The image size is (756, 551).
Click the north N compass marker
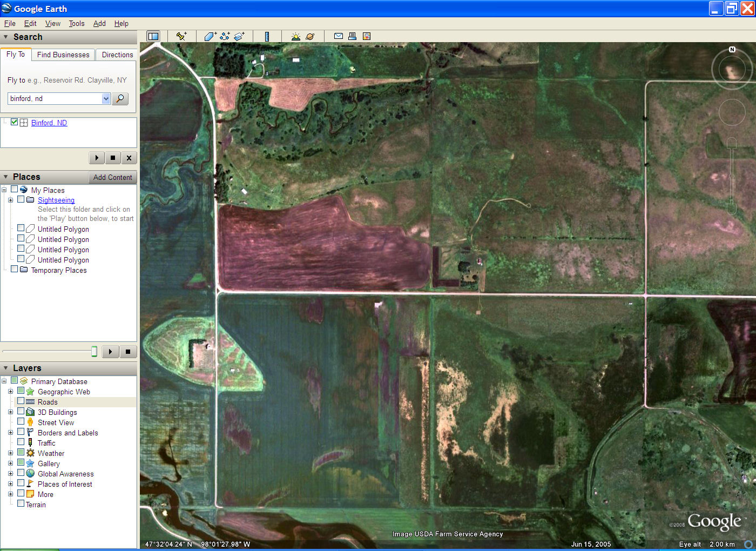tap(732, 49)
